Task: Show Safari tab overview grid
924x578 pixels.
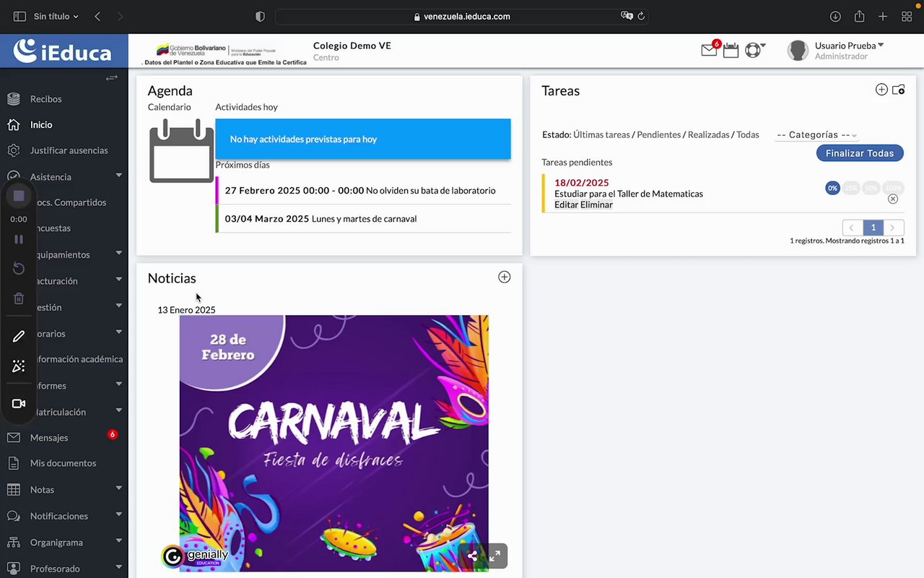Action: tap(907, 16)
